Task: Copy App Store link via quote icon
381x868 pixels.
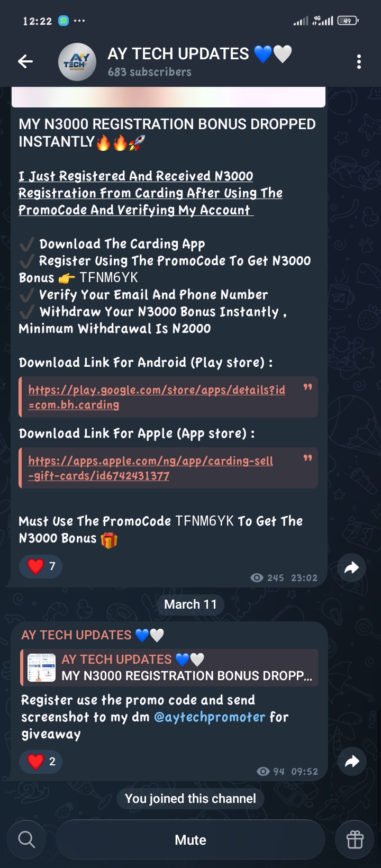Action: pyautogui.click(x=307, y=458)
